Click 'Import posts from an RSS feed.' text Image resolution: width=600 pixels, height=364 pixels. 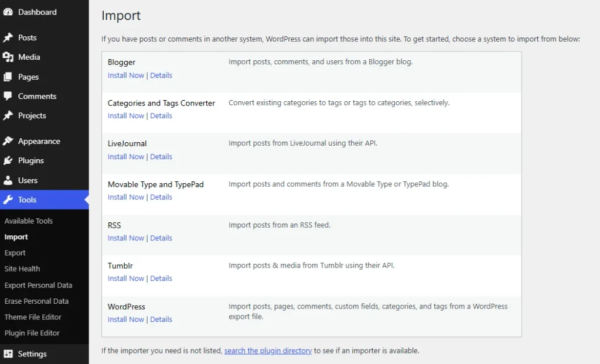click(279, 225)
